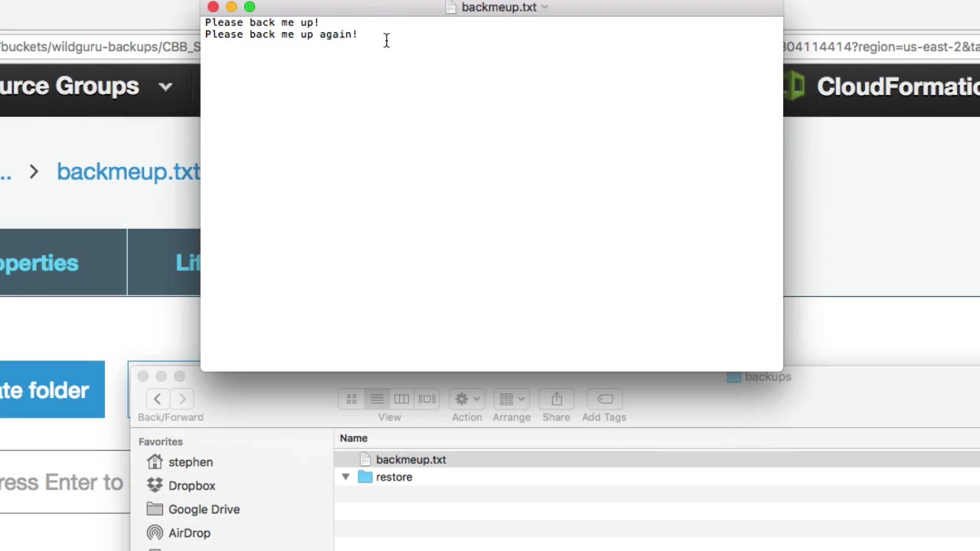Sort Finder list by Name column header
This screenshot has height=551, width=980.
click(354, 439)
